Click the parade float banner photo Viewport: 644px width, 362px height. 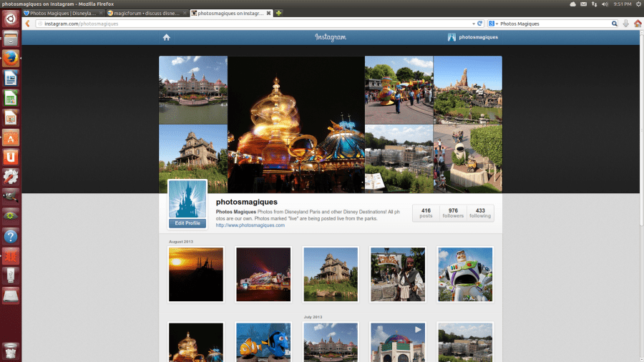pos(399,90)
